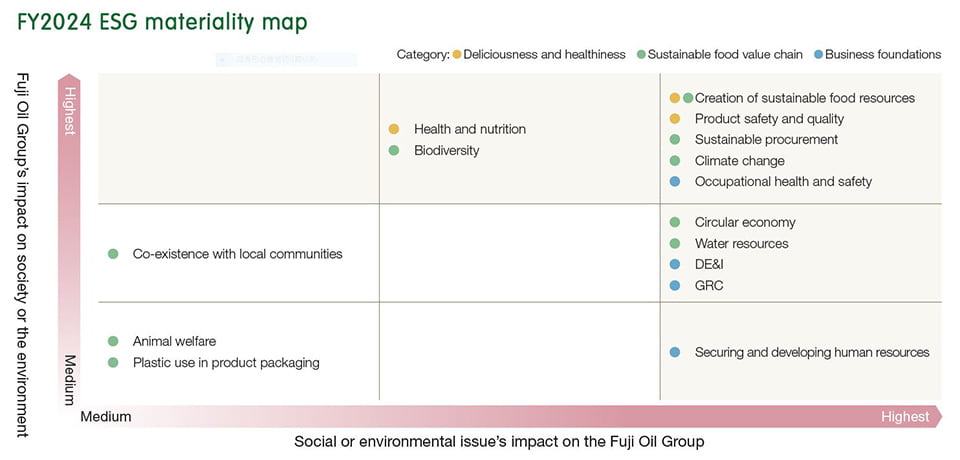960x460 pixels.
Task: Click 'Circular economy' item
Action: click(745, 222)
